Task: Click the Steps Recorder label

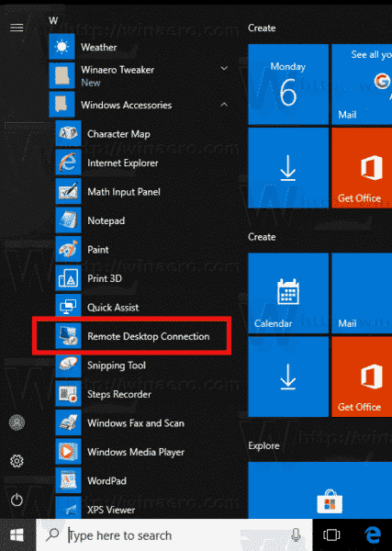Action: point(119,394)
